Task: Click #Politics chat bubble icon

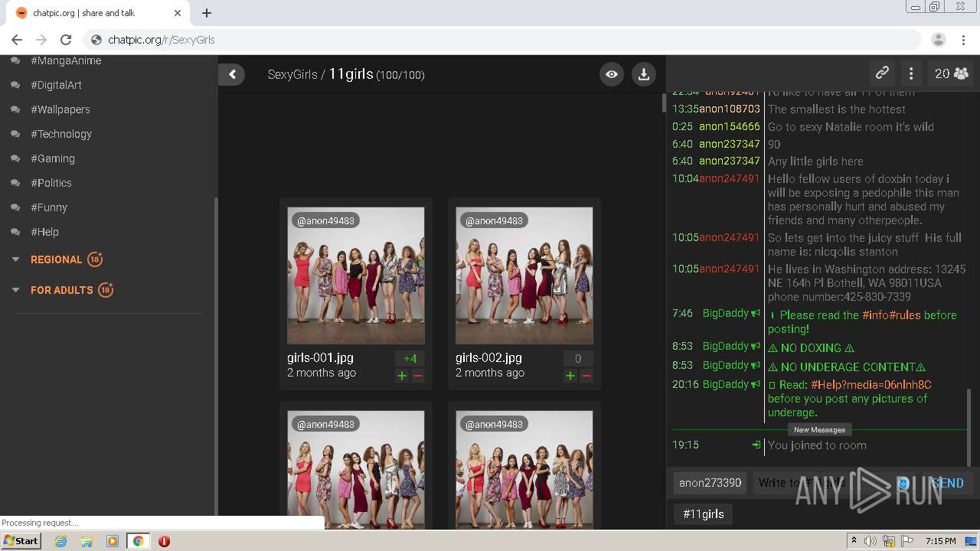Action: tap(15, 183)
